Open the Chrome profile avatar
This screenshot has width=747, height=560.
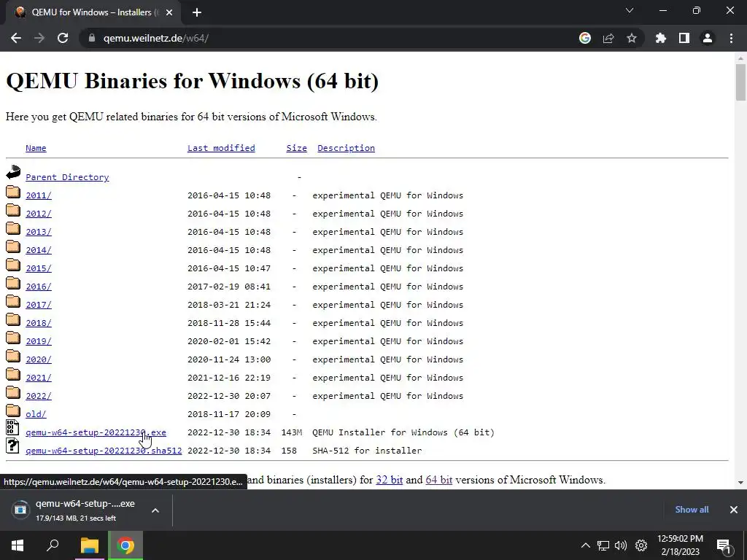click(708, 38)
